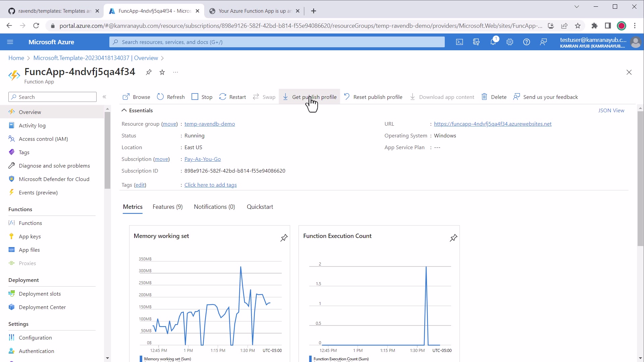Viewport: 644px width, 362px height.
Task: Stop the function app
Action: tap(202, 97)
